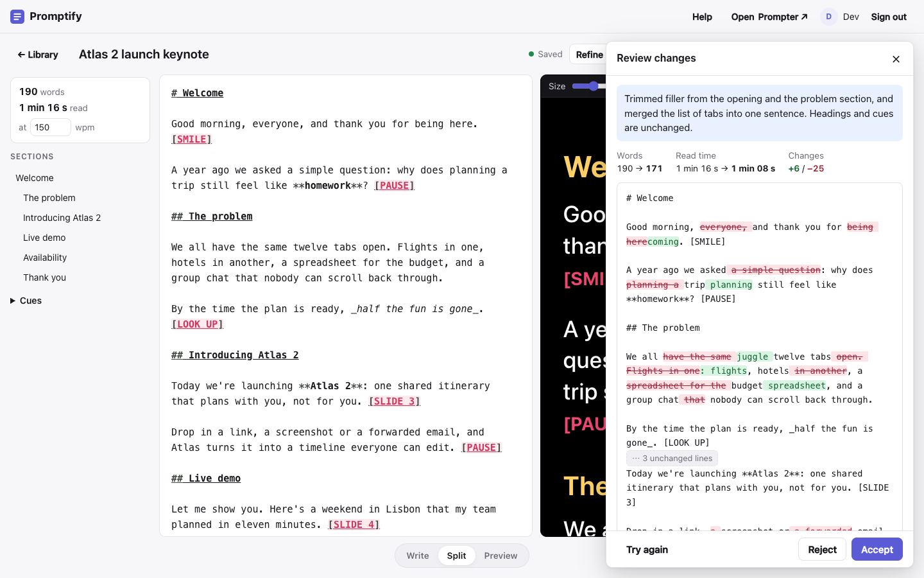
Task: Jump to The problem section
Action: tap(49, 198)
